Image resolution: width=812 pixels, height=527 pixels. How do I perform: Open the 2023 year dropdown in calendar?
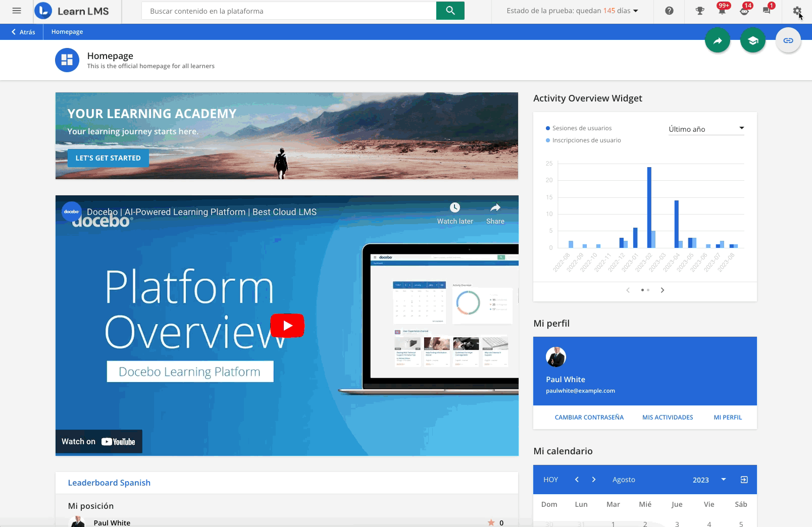pyautogui.click(x=709, y=480)
